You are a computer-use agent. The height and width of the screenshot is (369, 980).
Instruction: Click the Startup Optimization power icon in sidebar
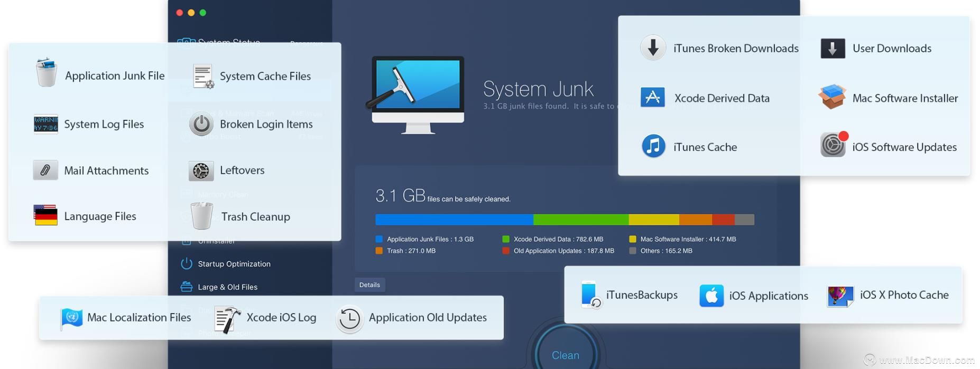pyautogui.click(x=186, y=263)
